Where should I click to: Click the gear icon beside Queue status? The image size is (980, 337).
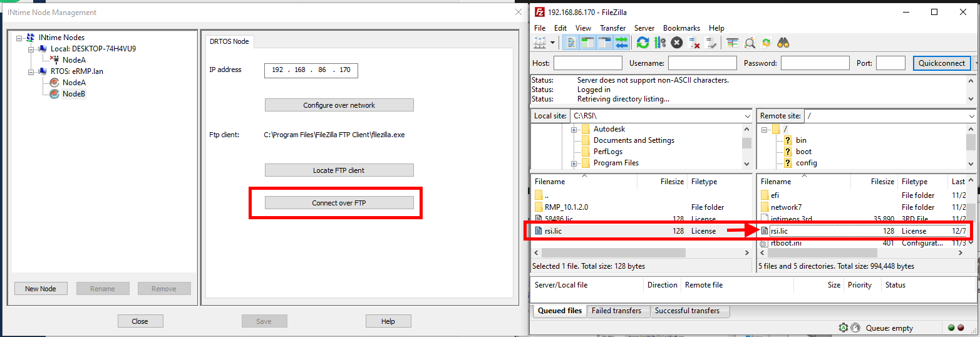(x=843, y=328)
